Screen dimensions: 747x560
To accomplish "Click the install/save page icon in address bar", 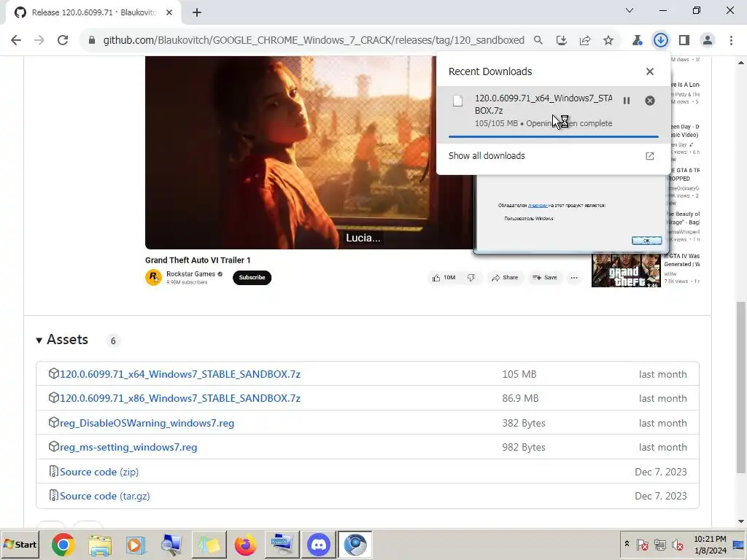I will click(561, 41).
